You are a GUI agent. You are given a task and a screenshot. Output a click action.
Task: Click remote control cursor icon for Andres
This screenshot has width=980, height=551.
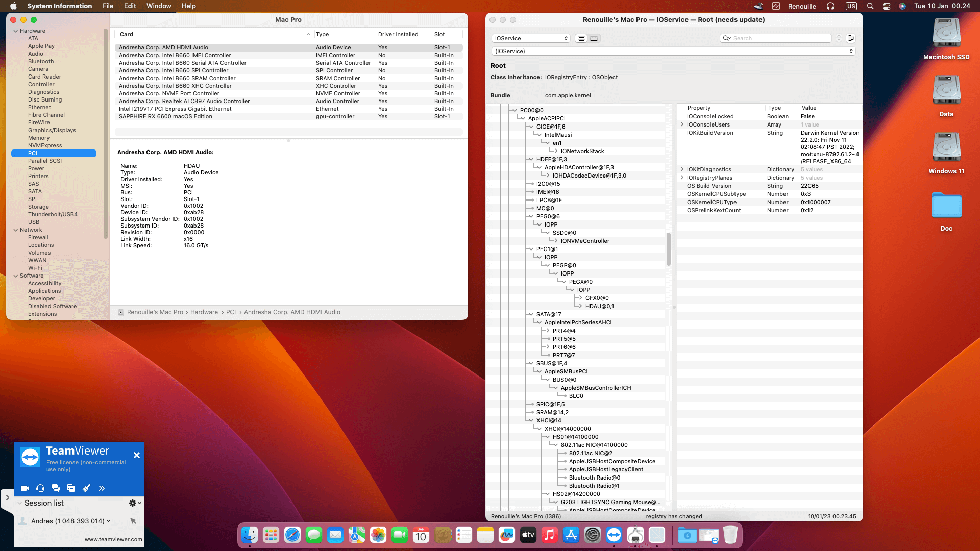(133, 521)
